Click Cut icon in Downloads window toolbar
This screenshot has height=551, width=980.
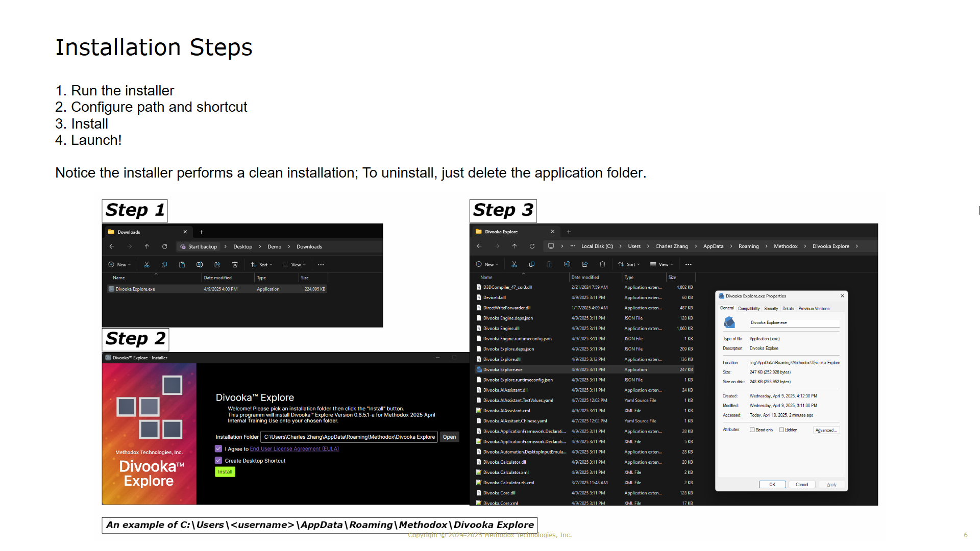coord(146,265)
